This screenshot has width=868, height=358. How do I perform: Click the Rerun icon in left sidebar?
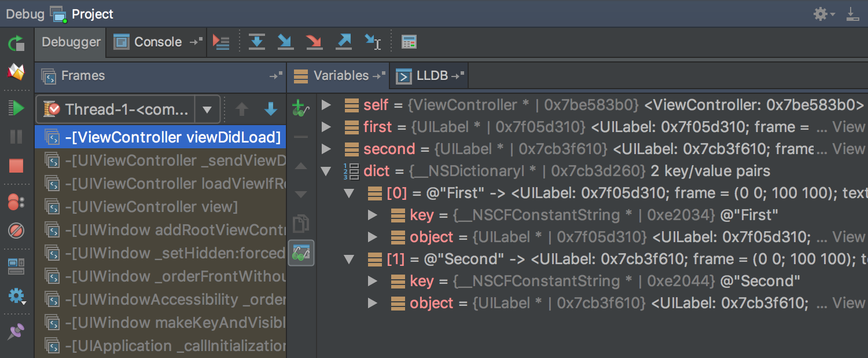click(16, 43)
